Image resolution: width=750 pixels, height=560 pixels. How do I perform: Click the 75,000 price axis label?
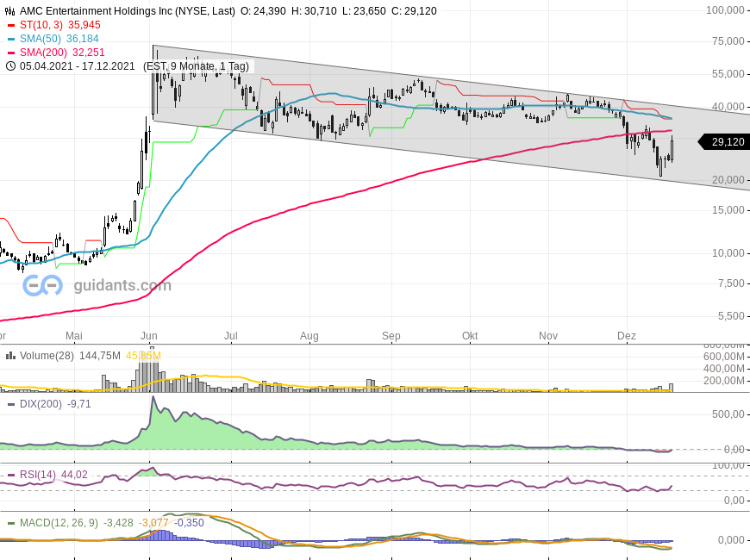click(728, 41)
